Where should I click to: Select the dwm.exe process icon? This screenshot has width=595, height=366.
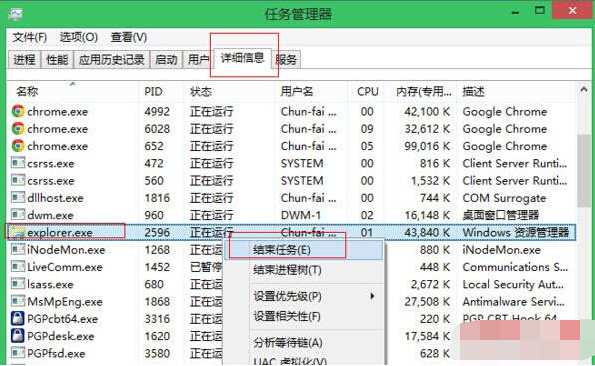coord(18,215)
